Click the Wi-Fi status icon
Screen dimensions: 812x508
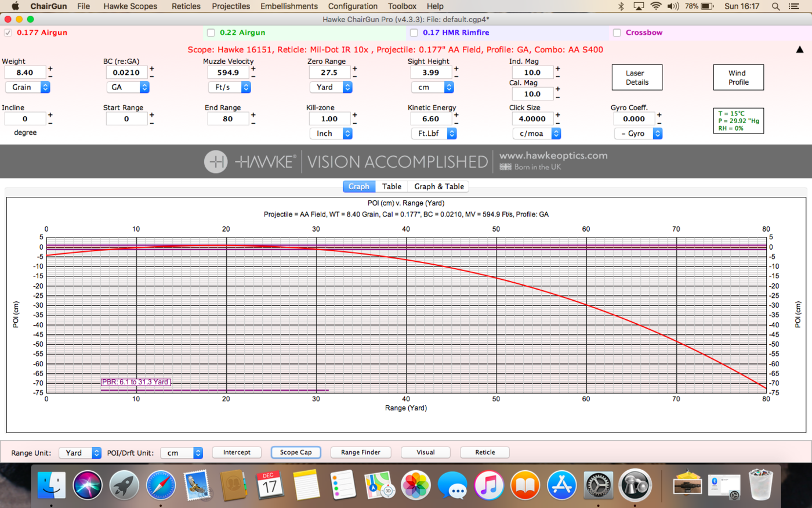coord(656,6)
